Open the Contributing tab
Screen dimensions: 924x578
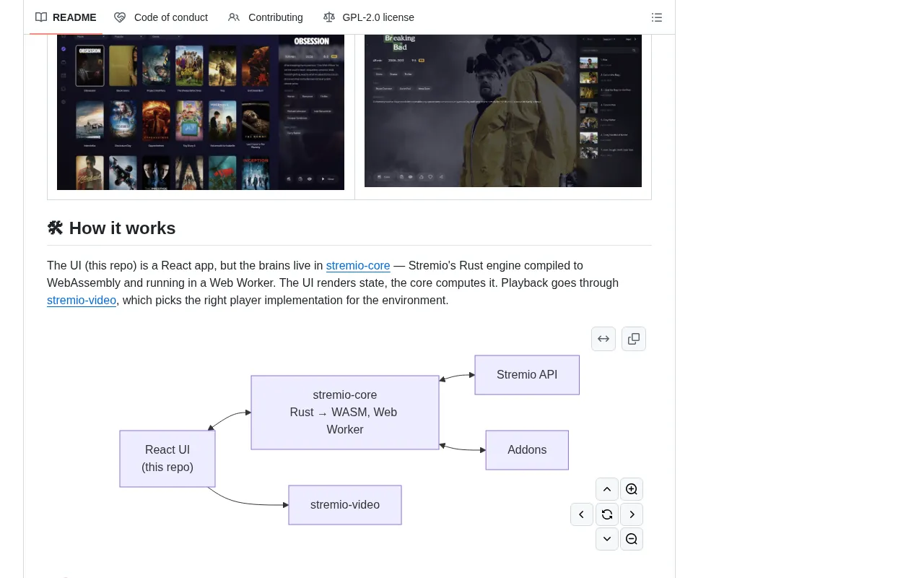[x=266, y=17]
